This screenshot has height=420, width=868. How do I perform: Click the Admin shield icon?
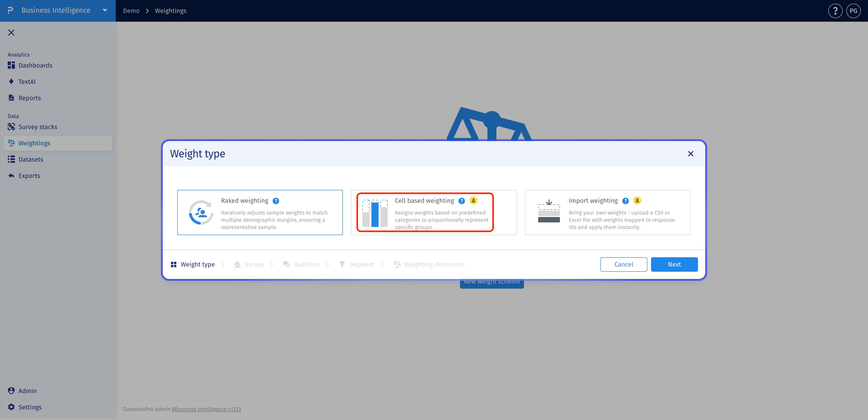click(x=11, y=391)
